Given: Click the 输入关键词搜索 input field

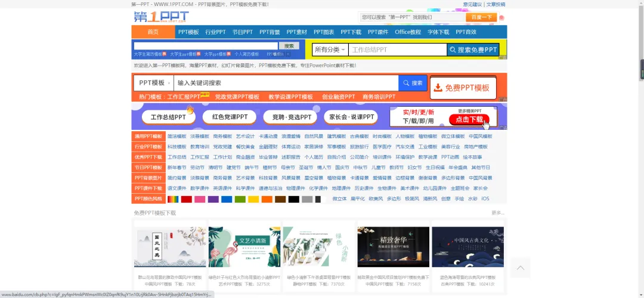Looking at the screenshot, I should 286,83.
